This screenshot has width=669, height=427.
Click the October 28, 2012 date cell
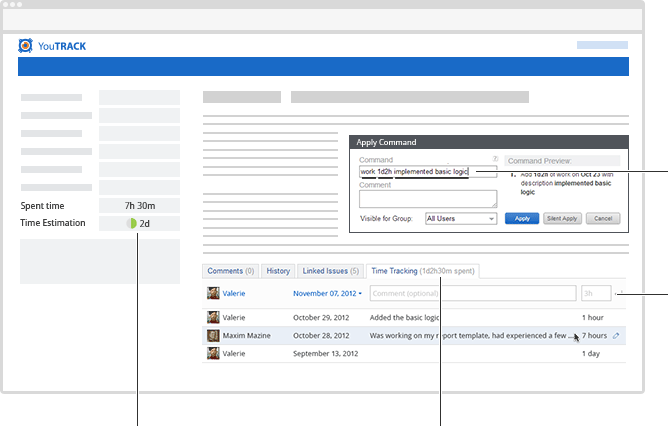click(x=321, y=336)
